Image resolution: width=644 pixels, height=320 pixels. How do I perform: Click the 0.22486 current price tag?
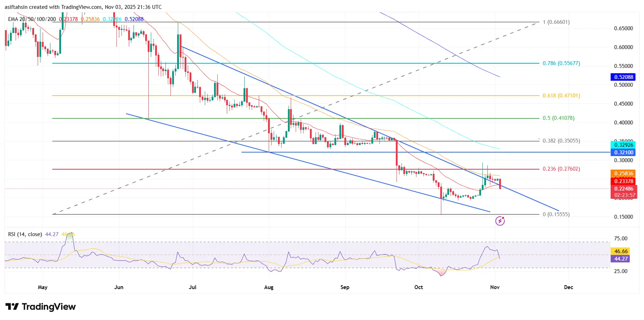tap(623, 189)
